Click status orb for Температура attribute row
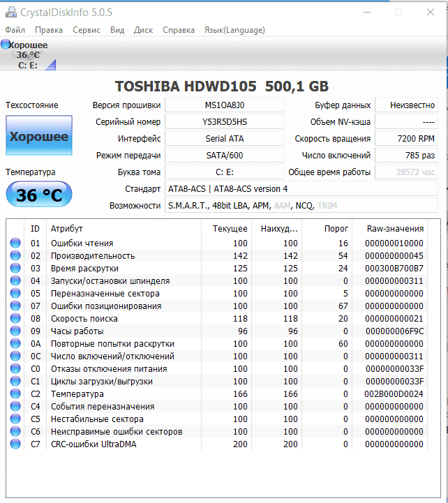Image resolution: width=448 pixels, height=503 pixels. tap(15, 393)
